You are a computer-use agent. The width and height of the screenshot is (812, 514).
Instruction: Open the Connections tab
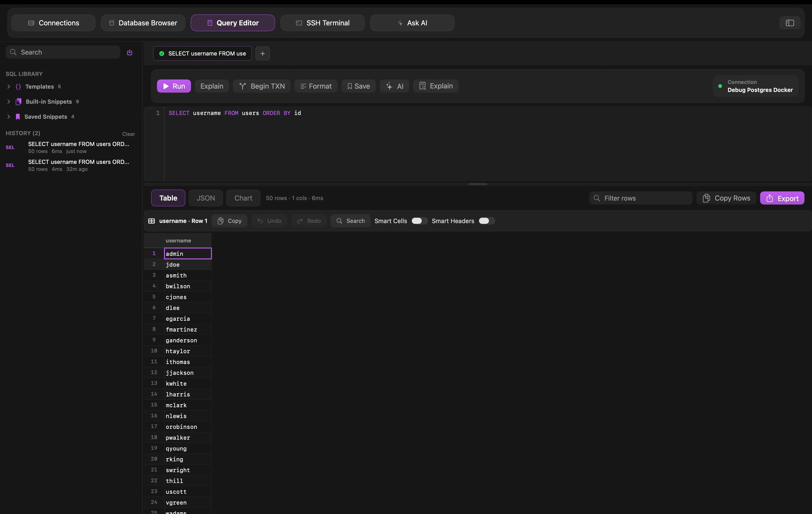tap(53, 23)
